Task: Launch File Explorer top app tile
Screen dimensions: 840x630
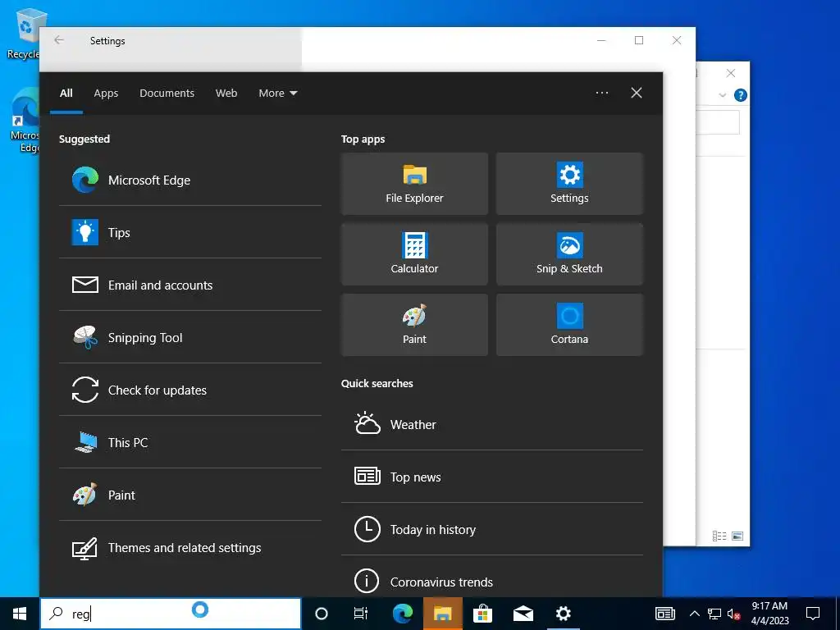Action: pyautogui.click(x=414, y=184)
